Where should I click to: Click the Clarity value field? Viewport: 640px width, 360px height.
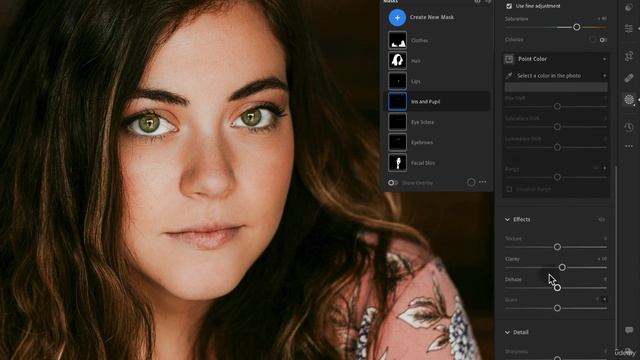(602, 259)
